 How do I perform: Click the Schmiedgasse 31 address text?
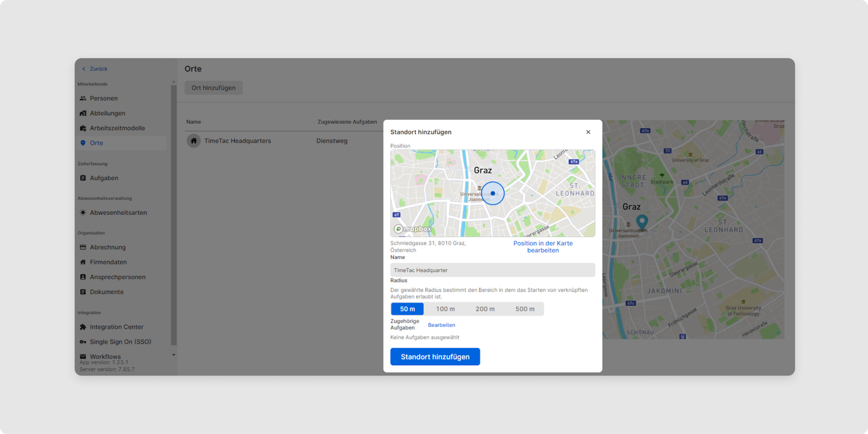(428, 247)
